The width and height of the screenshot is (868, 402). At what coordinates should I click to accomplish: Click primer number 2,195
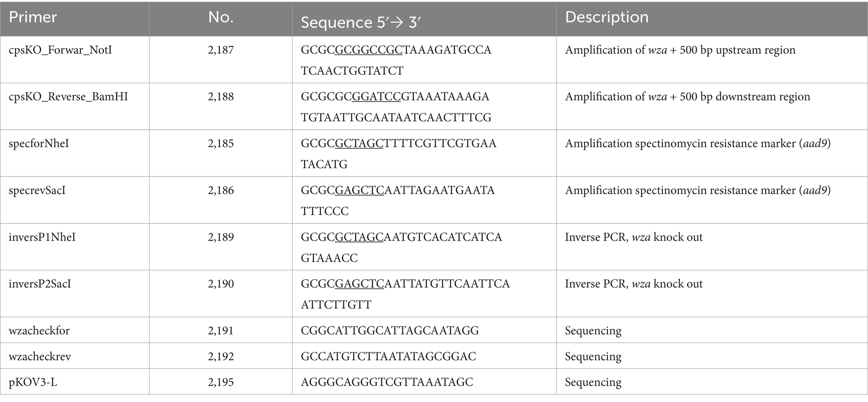pos(221,382)
